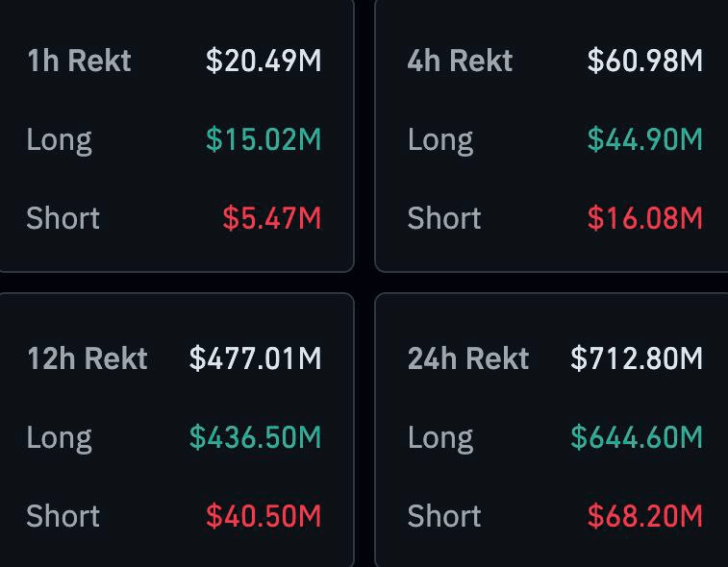Select the $20.49M total in 1h Rekt
Screen dimensions: 728x567
(x=264, y=62)
